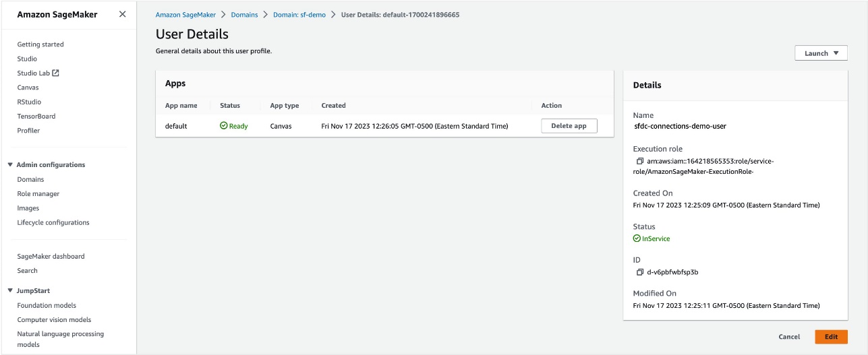Click the execution role ARN text
The height and width of the screenshot is (355, 868).
(704, 166)
